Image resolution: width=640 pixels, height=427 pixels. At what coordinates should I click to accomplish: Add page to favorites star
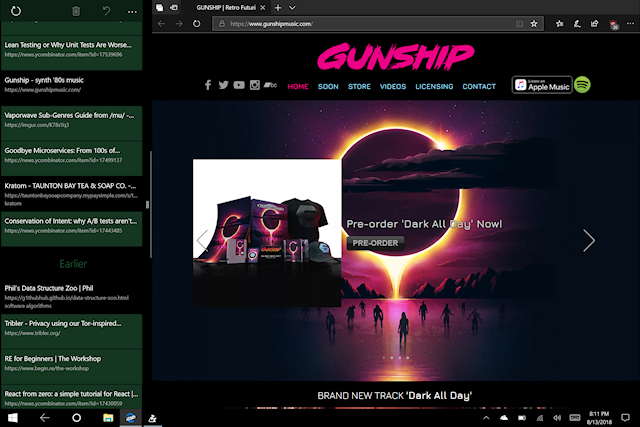click(x=534, y=24)
